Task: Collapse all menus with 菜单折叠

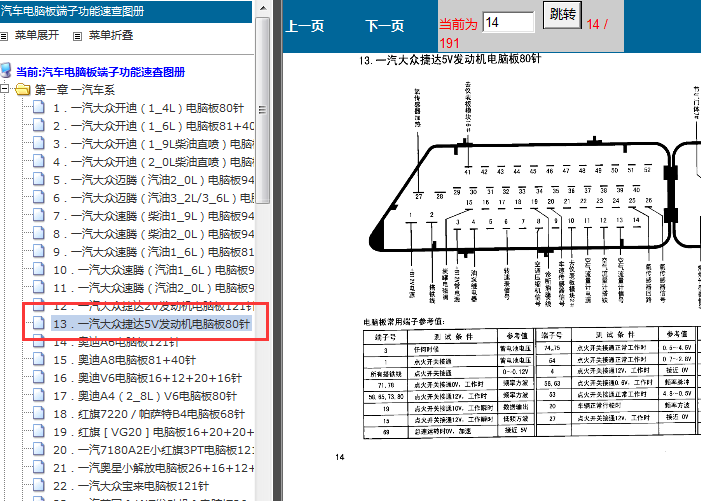Action: coord(111,35)
